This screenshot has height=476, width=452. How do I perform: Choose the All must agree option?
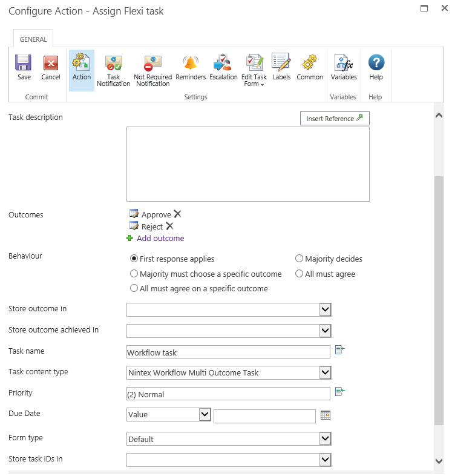click(x=299, y=274)
